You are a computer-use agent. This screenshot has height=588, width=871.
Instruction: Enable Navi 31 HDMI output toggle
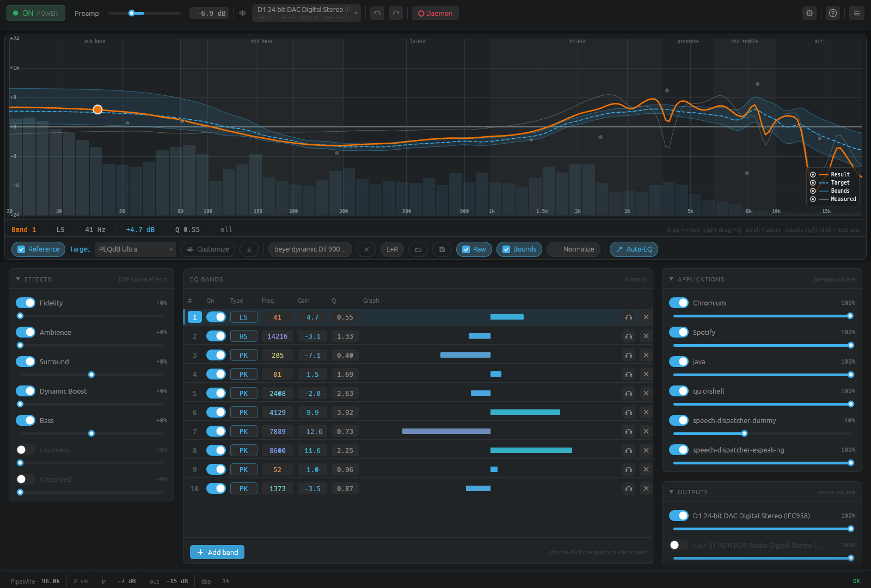coord(679,545)
